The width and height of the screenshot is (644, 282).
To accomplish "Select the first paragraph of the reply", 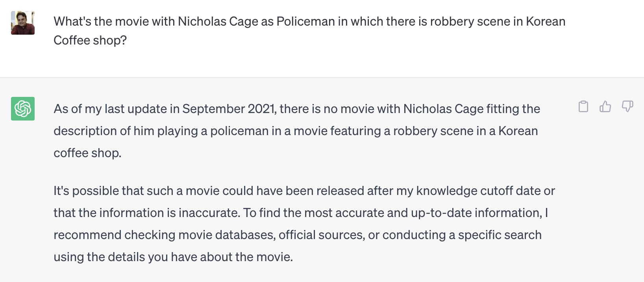I will click(x=297, y=131).
